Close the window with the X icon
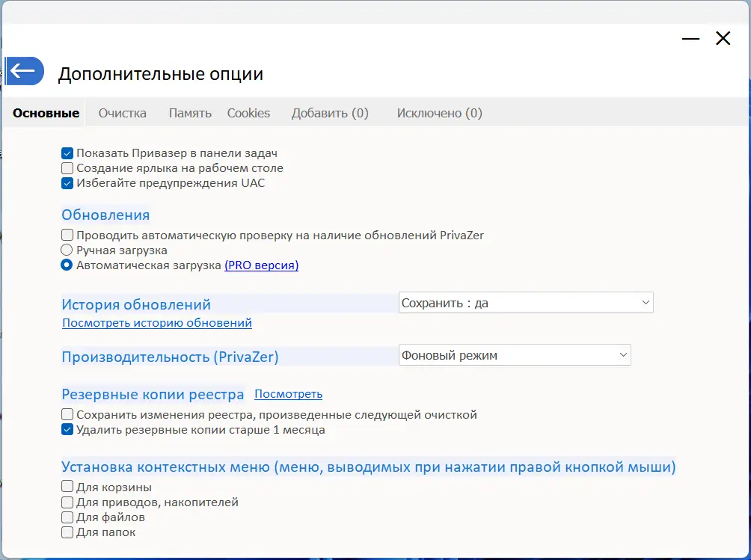This screenshot has width=751, height=560. (723, 39)
